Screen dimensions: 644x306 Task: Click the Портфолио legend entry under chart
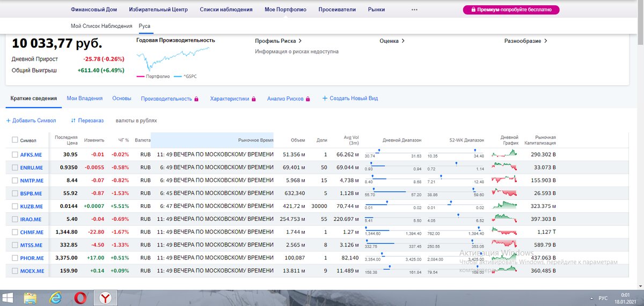point(153,77)
